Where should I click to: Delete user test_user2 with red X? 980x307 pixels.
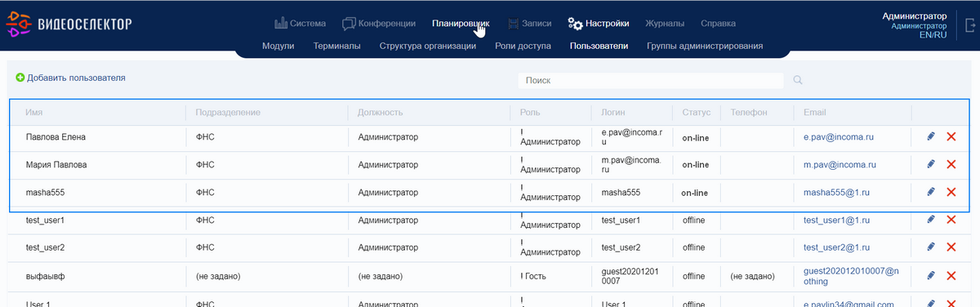tap(951, 247)
